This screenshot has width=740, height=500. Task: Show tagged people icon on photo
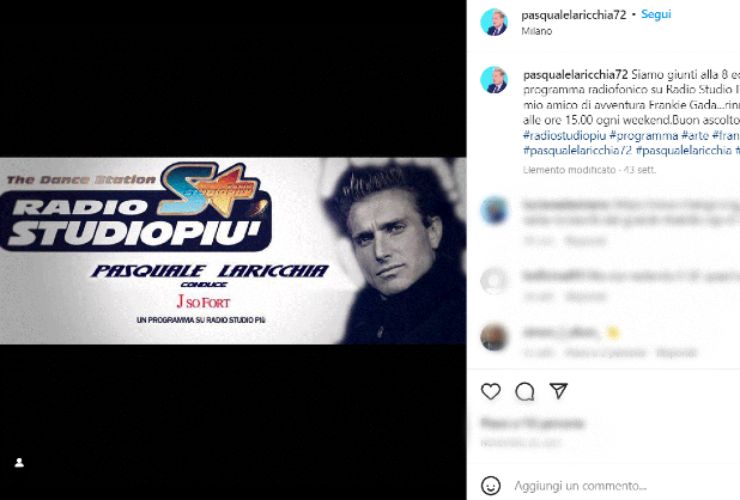[19, 463]
